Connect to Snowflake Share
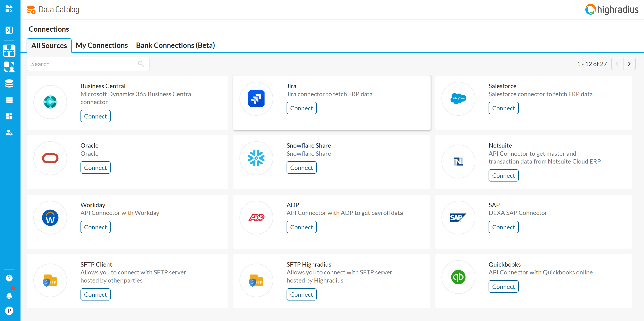The width and height of the screenshot is (644, 321). pos(301,168)
